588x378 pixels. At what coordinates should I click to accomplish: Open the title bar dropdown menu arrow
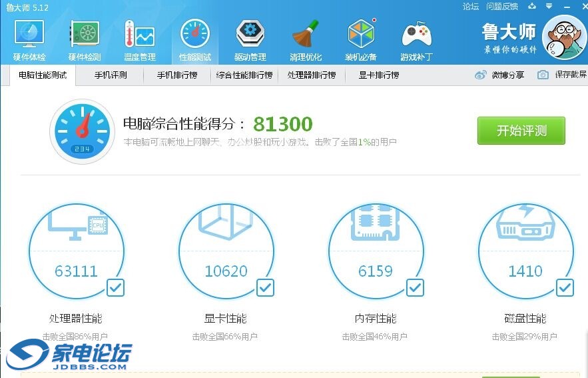pos(549,6)
